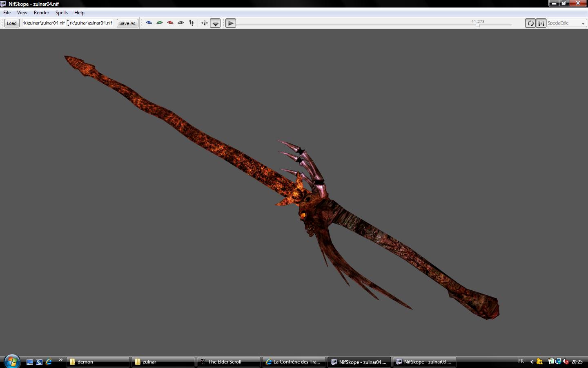Image resolution: width=588 pixels, height=368 pixels.
Task: Click the 3D sword model viewport
Action: click(x=294, y=192)
